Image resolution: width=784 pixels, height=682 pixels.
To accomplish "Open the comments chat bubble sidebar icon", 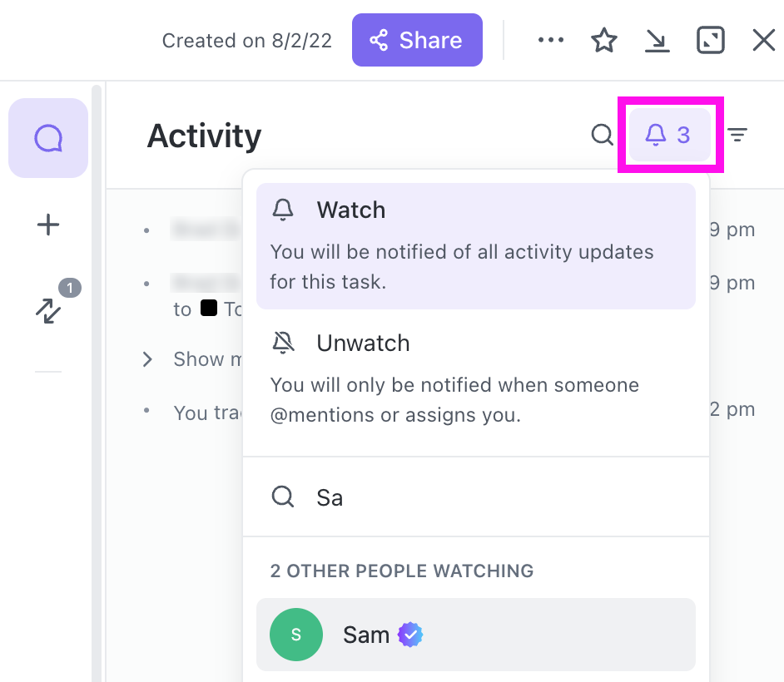I will (48, 138).
